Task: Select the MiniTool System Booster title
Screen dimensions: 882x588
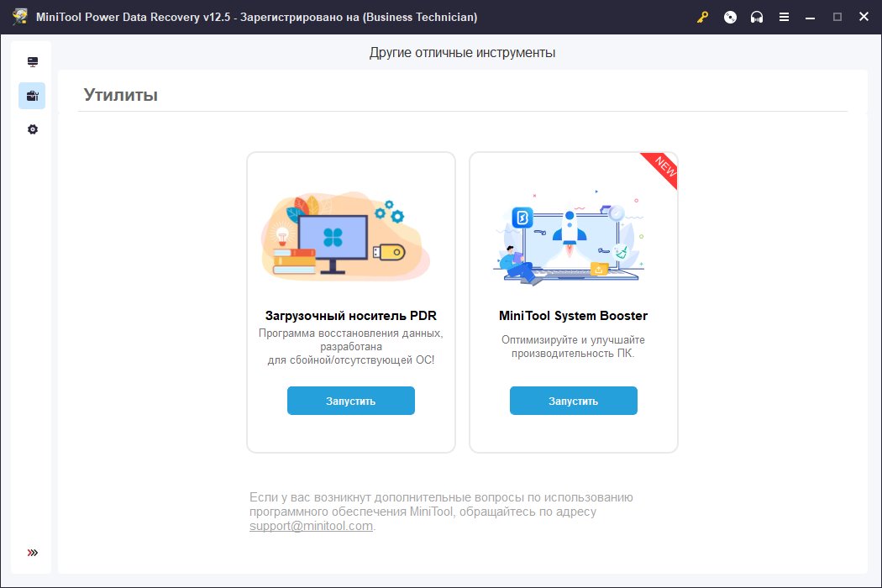Action: 573,316
